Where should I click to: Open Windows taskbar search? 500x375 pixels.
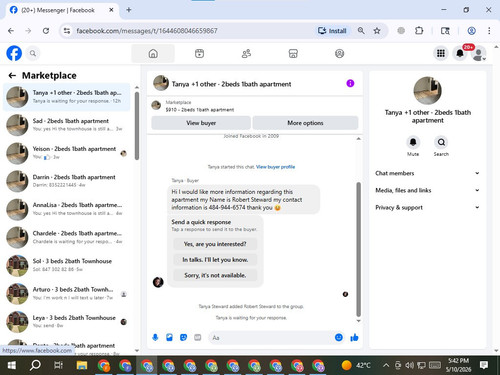tap(35, 365)
